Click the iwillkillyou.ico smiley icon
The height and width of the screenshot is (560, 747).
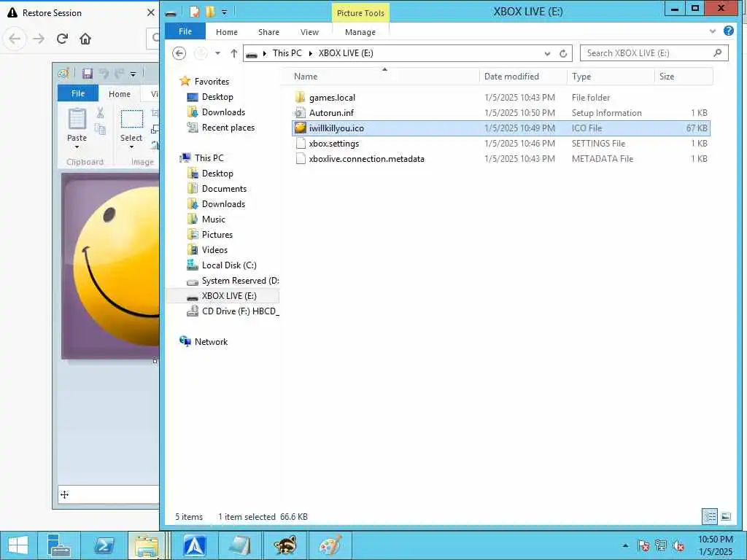300,128
